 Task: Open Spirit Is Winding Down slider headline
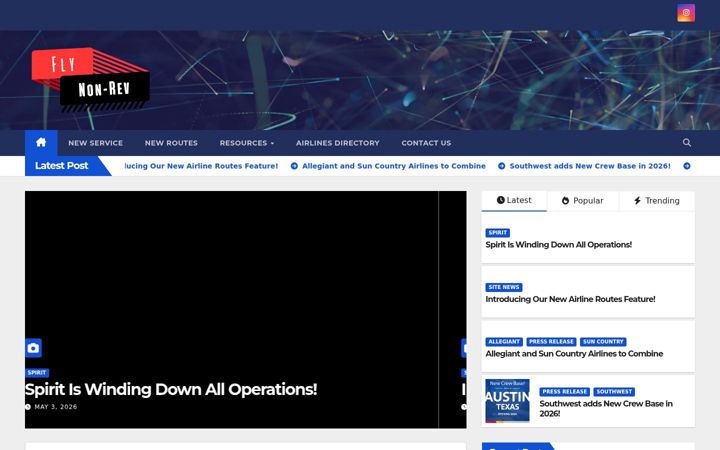point(171,389)
